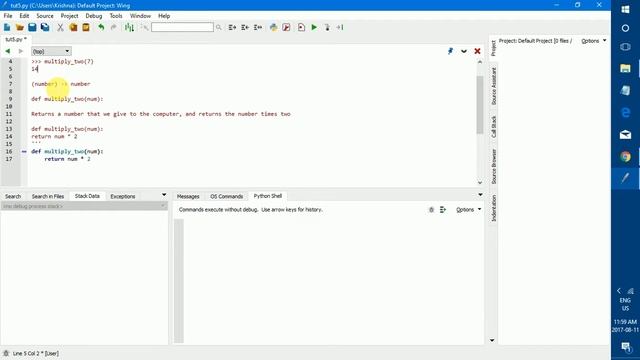Click the Python Shell indent icon
This screenshot has height=360, width=640.
coord(443,209)
